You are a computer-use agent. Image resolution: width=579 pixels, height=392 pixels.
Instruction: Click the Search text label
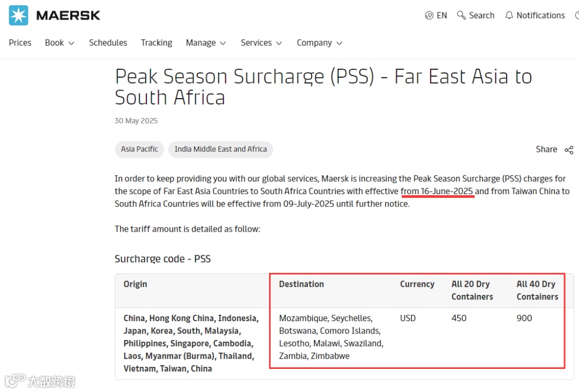(481, 16)
